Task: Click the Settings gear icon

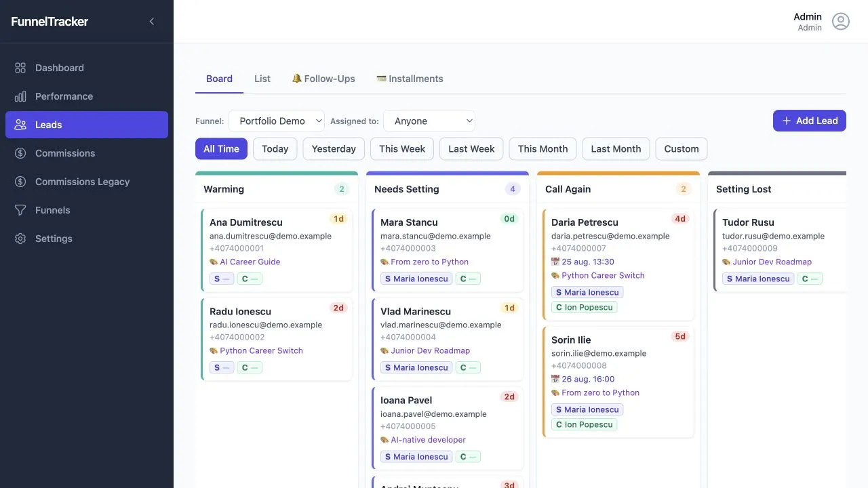Action: pyautogui.click(x=20, y=239)
